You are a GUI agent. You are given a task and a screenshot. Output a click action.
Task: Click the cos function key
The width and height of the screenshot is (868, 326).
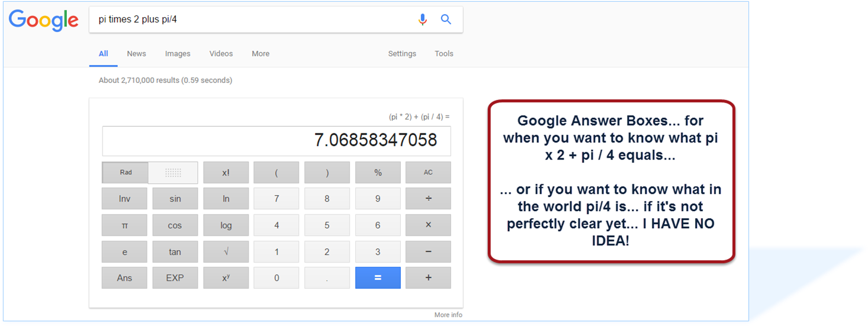coord(175,225)
